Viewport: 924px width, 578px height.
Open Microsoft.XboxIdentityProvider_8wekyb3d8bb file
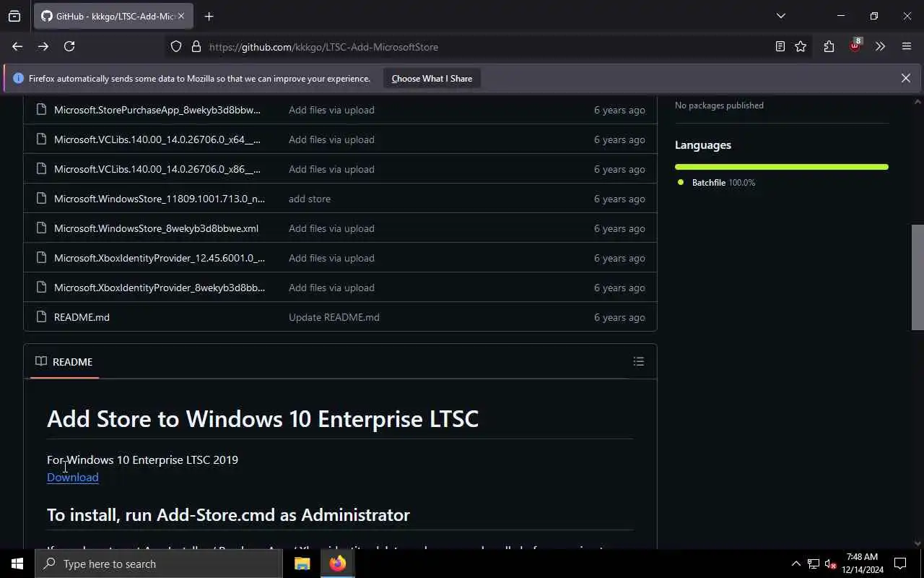point(159,288)
